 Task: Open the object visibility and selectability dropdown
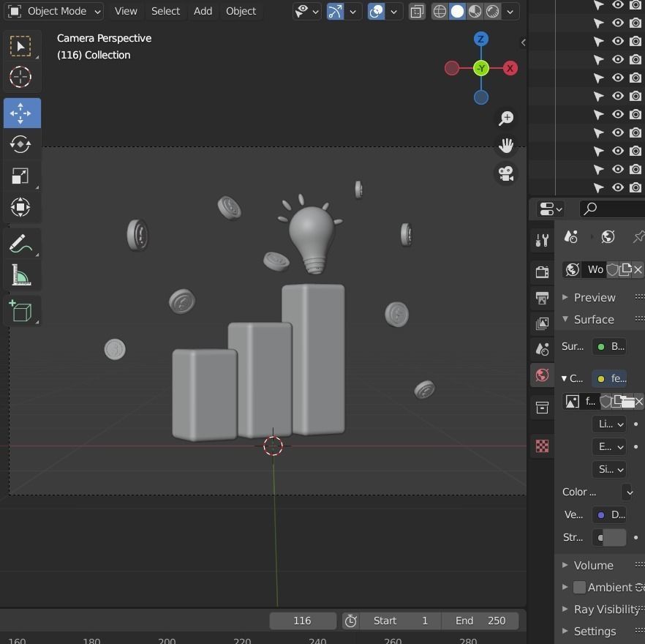306,12
